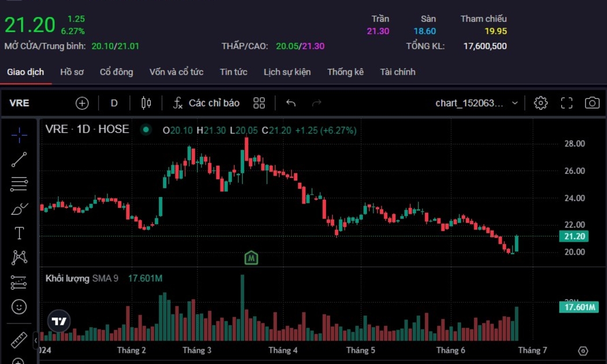Screen dimensions: 607x364
Task: Select the Text annotation tool
Action: click(x=19, y=233)
